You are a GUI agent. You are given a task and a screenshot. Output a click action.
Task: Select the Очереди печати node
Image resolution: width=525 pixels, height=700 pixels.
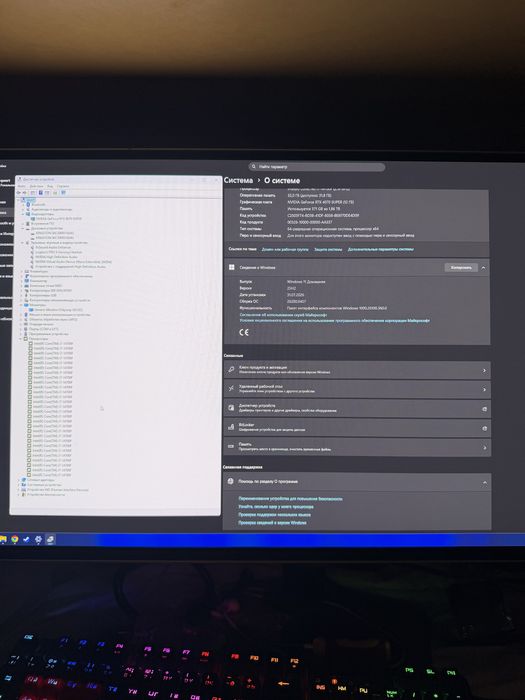tap(41, 324)
